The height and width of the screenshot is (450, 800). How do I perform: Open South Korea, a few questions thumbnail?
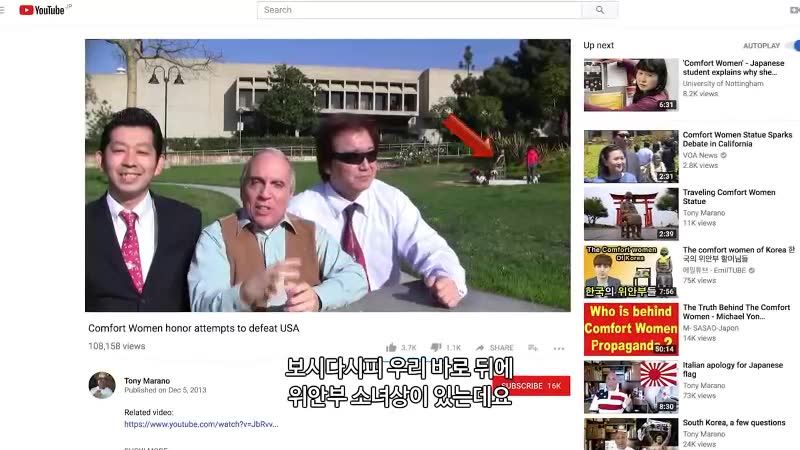tap(631, 434)
